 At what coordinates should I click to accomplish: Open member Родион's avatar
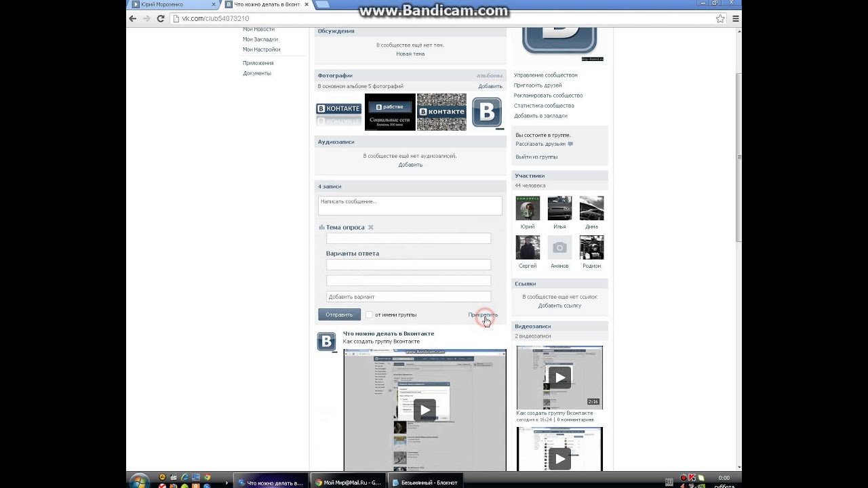tap(591, 247)
